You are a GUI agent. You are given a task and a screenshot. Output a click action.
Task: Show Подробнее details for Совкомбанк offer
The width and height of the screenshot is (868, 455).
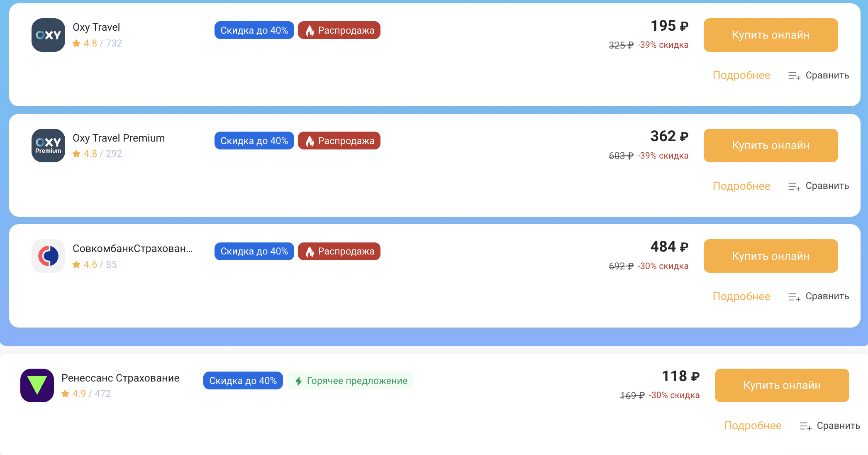[x=741, y=296]
